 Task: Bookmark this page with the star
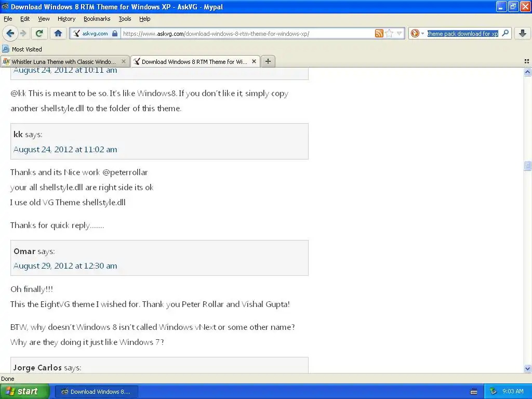tap(389, 33)
